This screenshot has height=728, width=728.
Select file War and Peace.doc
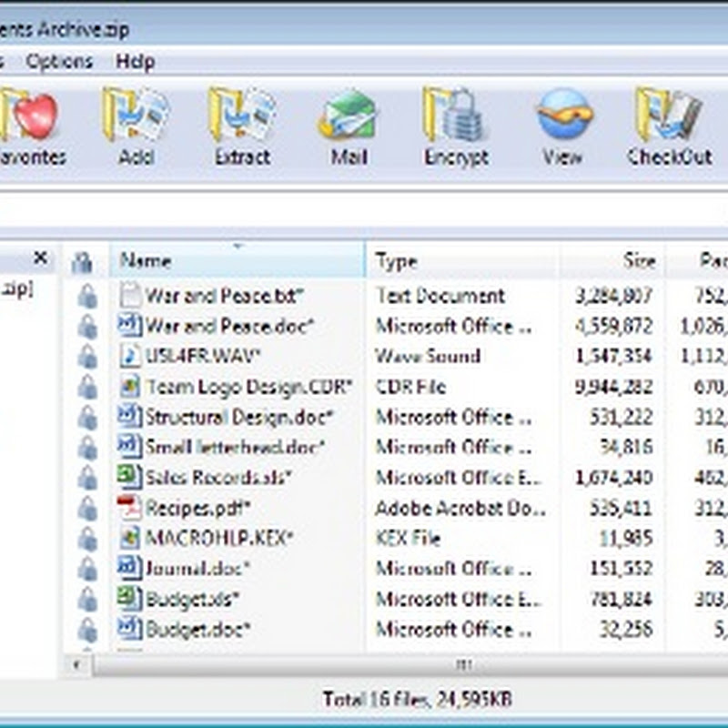(230, 327)
